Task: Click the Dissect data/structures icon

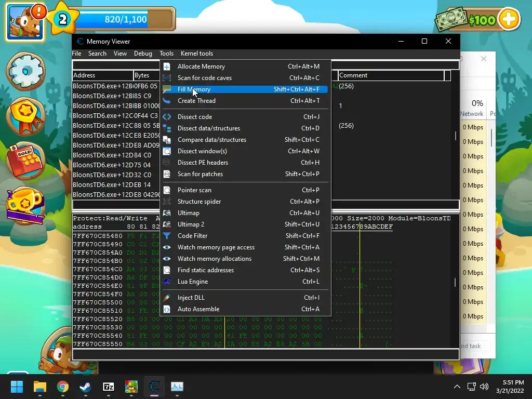Action: (x=167, y=128)
